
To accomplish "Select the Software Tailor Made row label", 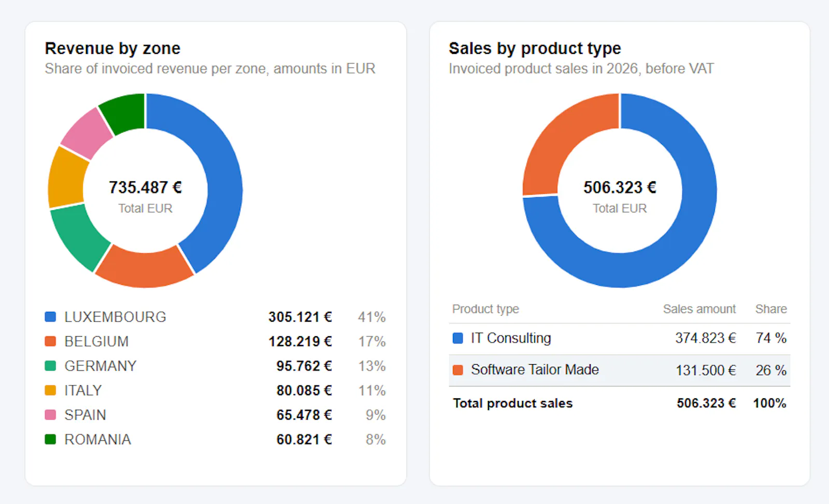I will click(535, 370).
